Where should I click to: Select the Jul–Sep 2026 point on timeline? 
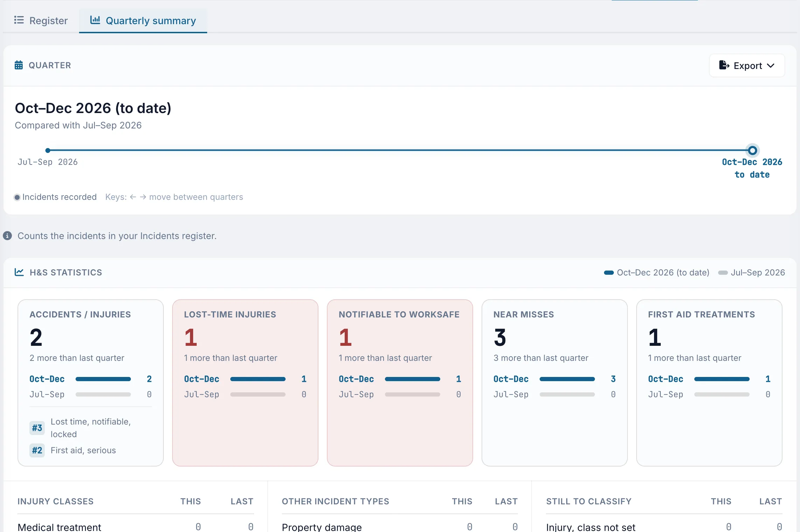tap(48, 150)
